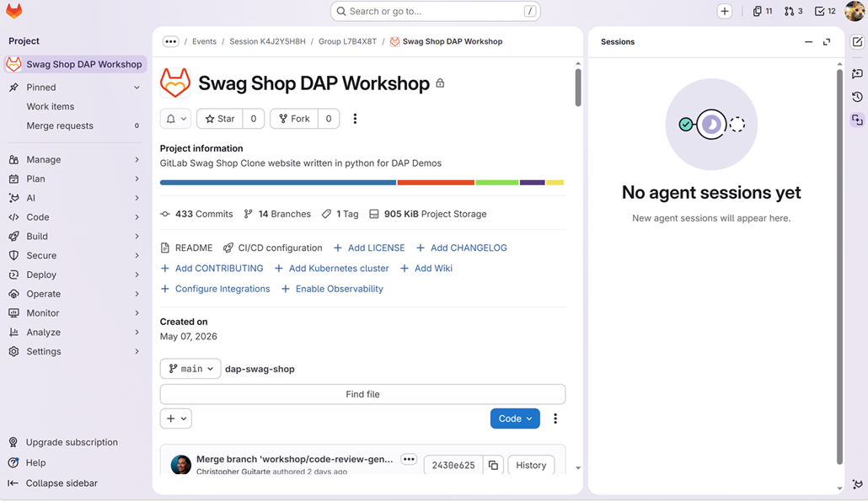Expand the Code sidebar menu

tap(74, 217)
